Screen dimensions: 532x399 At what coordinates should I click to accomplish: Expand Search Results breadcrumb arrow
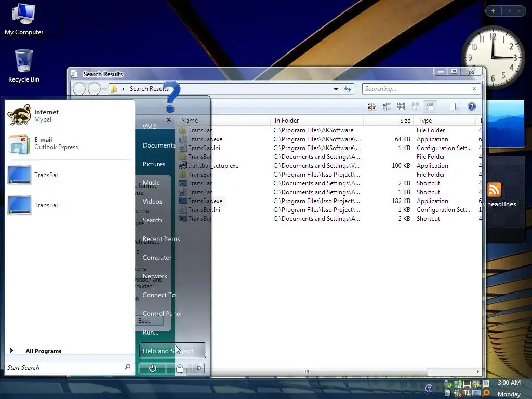click(x=124, y=89)
